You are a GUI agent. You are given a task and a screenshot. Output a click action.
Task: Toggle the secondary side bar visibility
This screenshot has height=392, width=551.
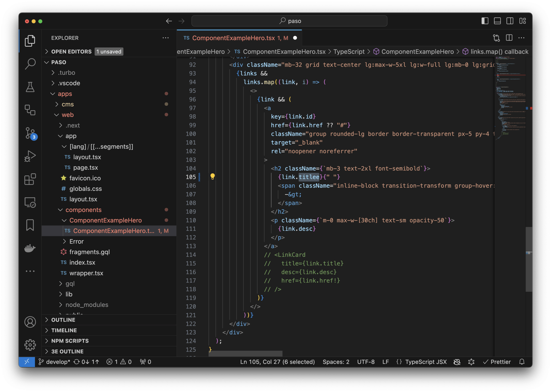click(x=510, y=21)
